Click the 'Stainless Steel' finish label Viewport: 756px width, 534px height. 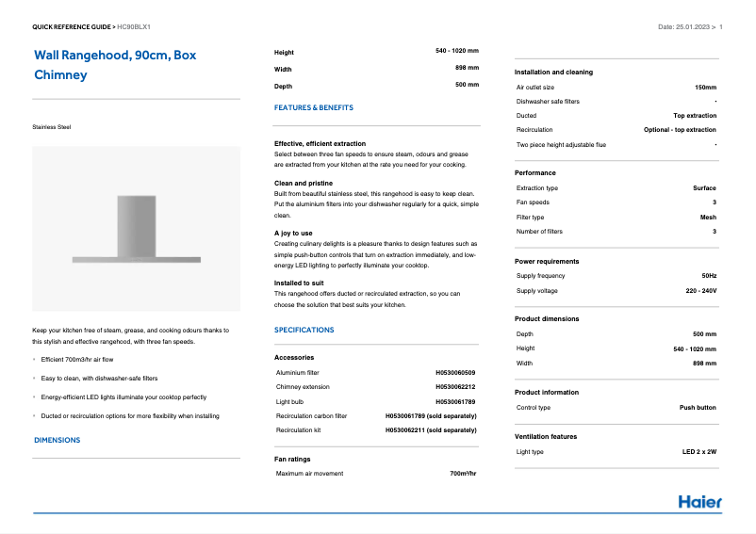coord(52,127)
